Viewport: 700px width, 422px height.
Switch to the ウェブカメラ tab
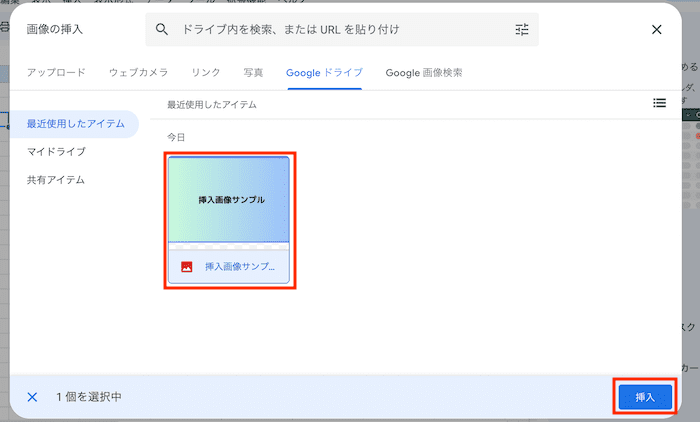(x=138, y=73)
